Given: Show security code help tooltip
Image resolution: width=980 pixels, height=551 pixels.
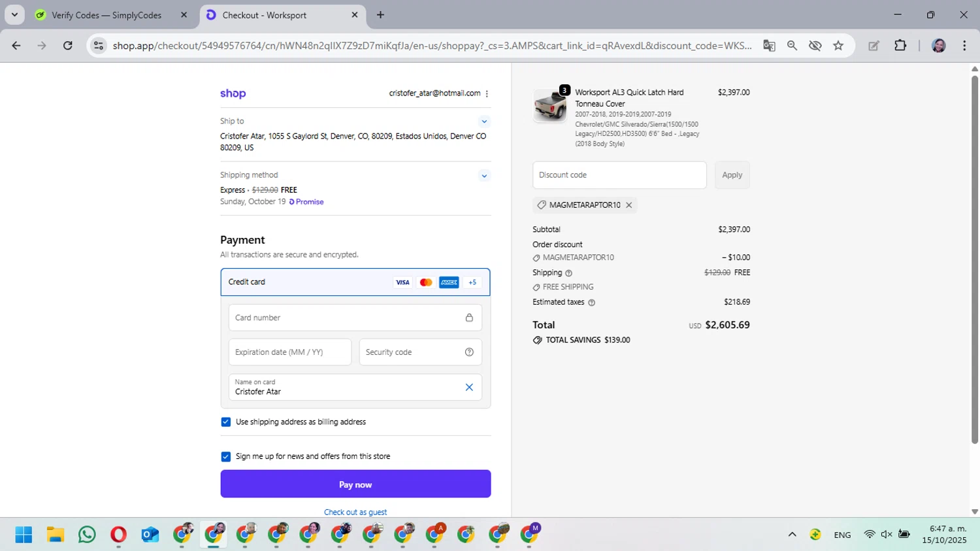Looking at the screenshot, I should click(x=469, y=352).
